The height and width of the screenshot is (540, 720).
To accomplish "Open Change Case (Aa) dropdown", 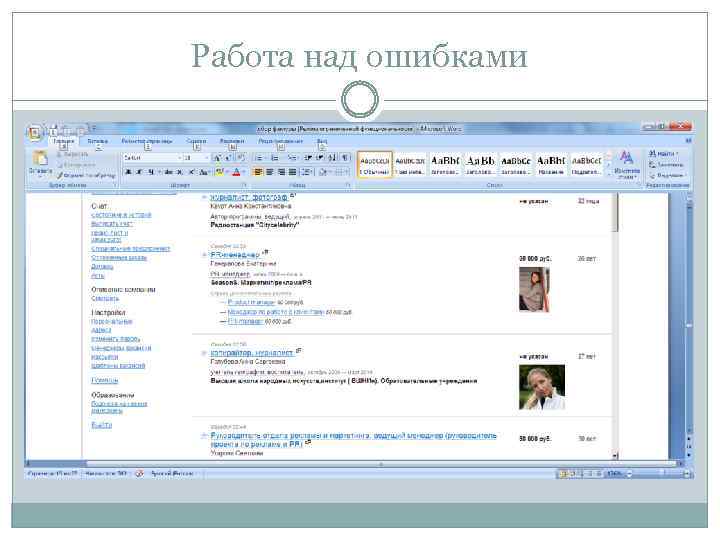I will pos(205,172).
